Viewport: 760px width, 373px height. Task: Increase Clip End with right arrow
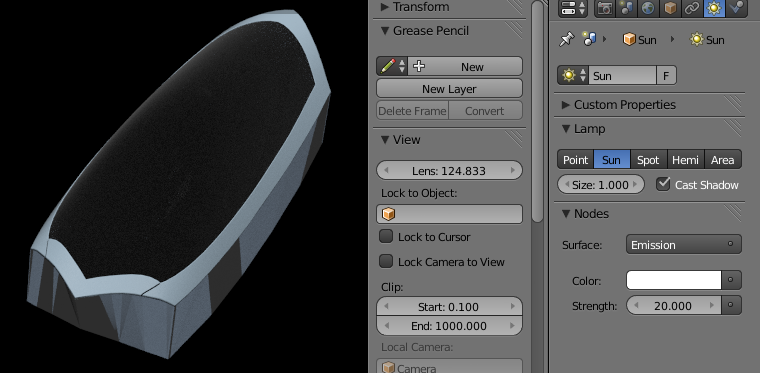click(513, 326)
